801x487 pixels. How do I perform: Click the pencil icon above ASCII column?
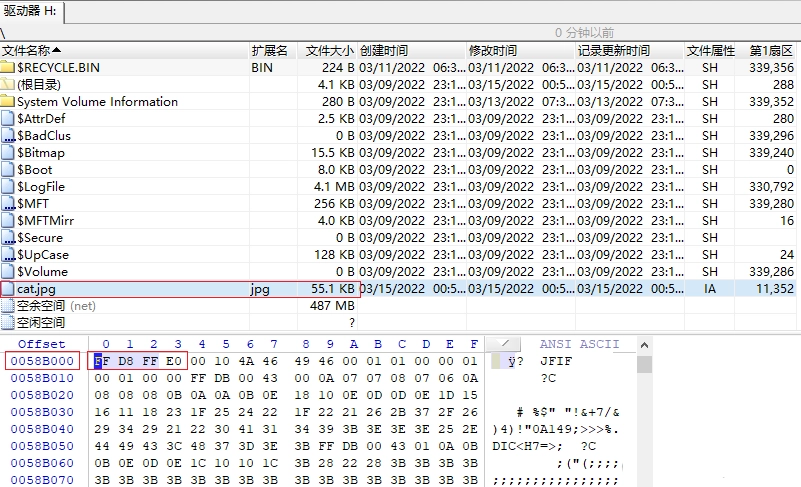tap(504, 343)
